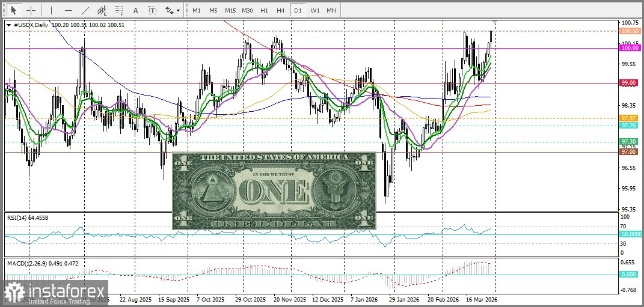Switch chart to M30 timeframe
Image resolution: width=644 pixels, height=307 pixels.
click(247, 10)
